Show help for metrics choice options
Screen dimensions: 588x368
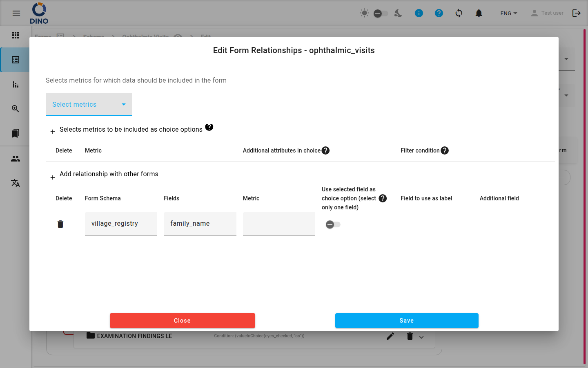pyautogui.click(x=209, y=127)
